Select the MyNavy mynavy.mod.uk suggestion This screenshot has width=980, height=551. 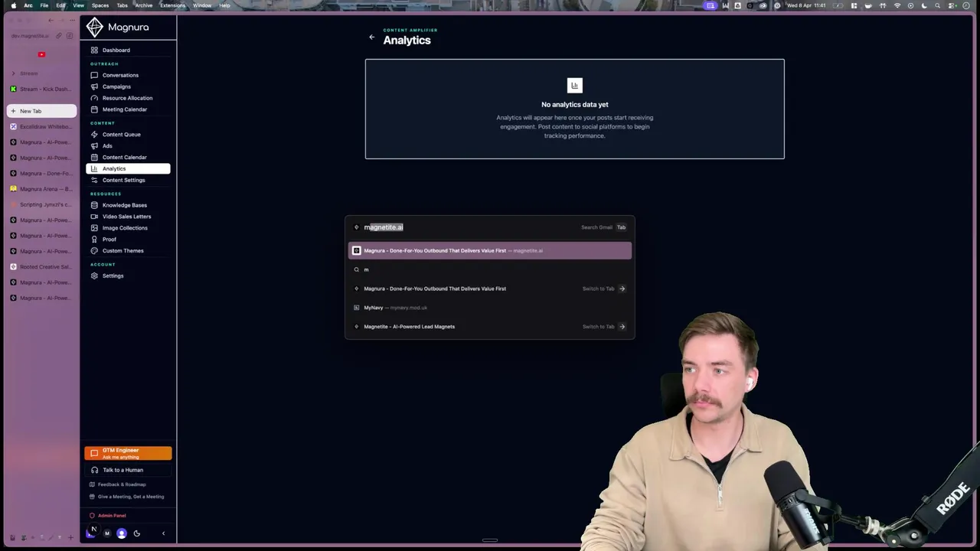[x=490, y=308]
